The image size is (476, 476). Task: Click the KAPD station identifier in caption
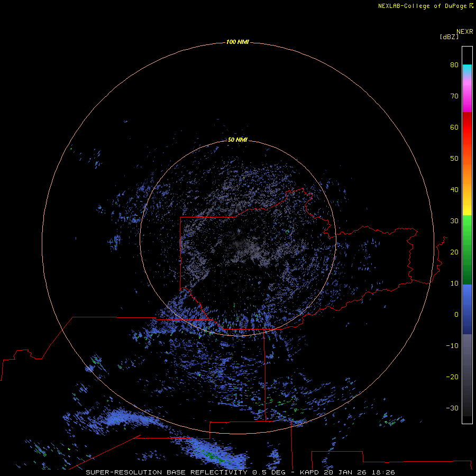pos(309,472)
